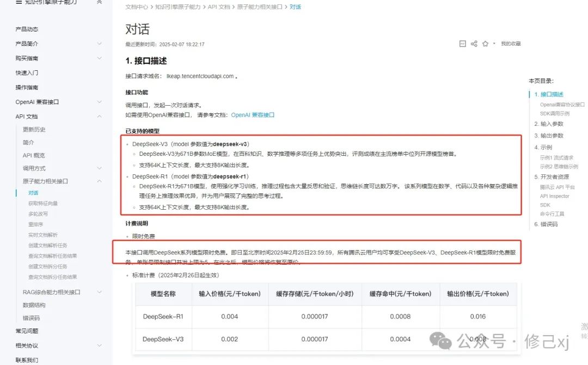The image size is (588, 365).
Task: Go to 知识引擎原子能力 in the breadcrumb
Action: pyautogui.click(x=177, y=7)
